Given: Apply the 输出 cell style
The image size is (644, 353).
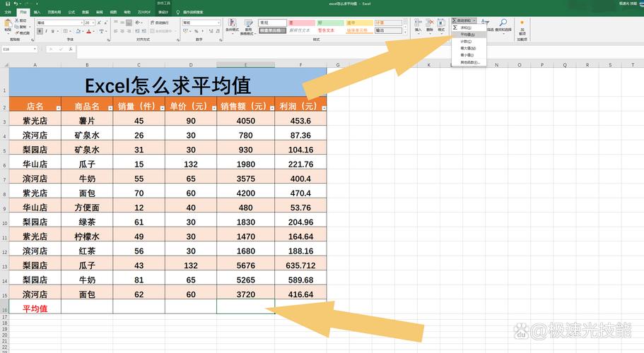Looking at the screenshot, I should pyautogui.click(x=388, y=30).
